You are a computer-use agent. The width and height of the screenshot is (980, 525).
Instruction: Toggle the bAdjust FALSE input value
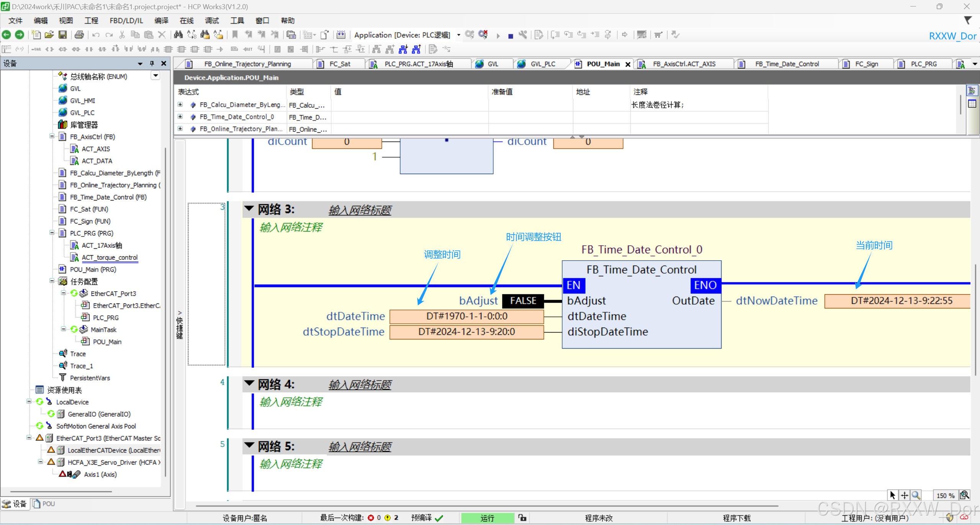point(522,301)
